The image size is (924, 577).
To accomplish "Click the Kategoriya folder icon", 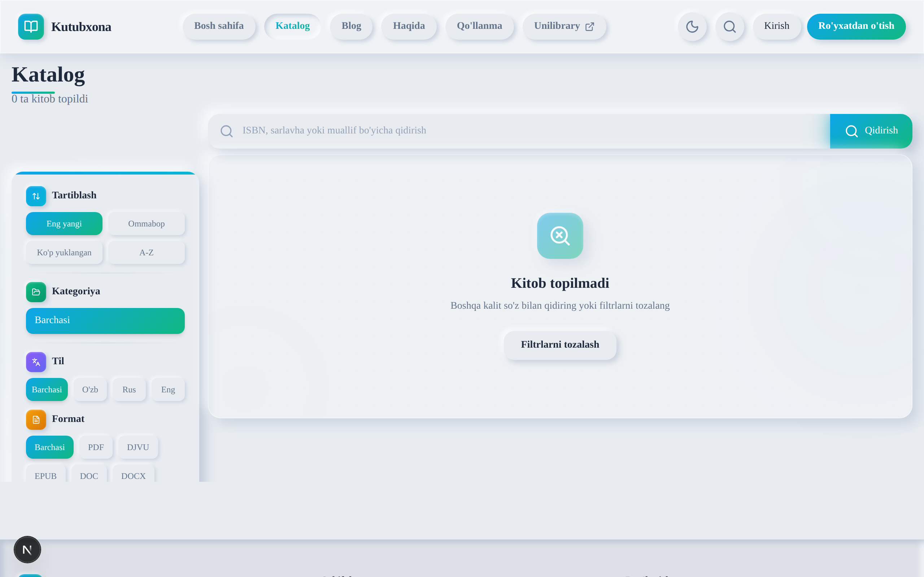I will click(x=36, y=292).
